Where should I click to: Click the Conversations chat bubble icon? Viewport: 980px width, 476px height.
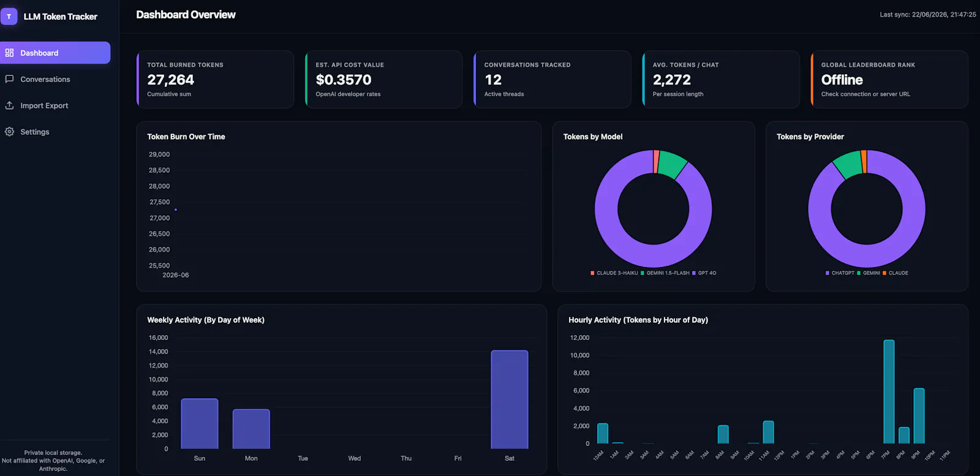pos(9,79)
